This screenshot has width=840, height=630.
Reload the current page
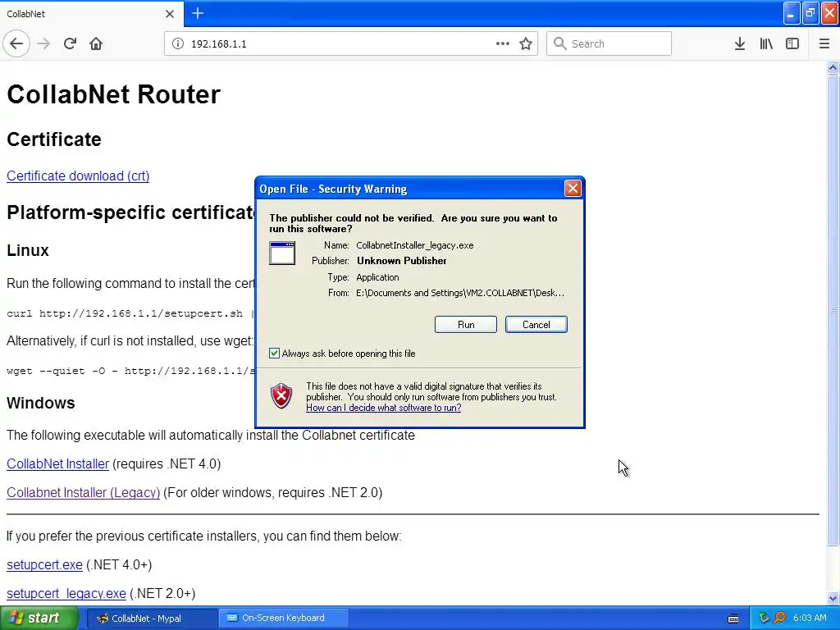[70, 43]
